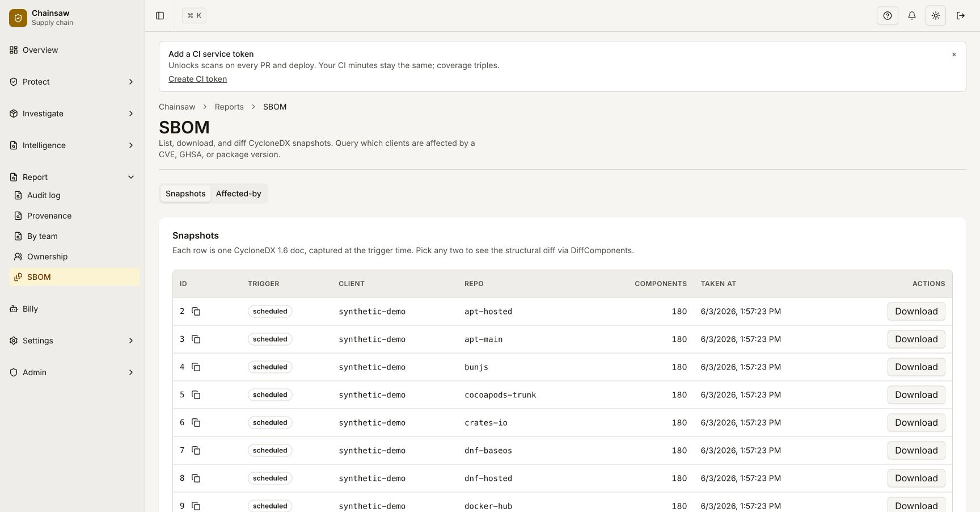This screenshot has width=980, height=512.
Task: Dismiss the CI service token banner
Action: pyautogui.click(x=954, y=54)
